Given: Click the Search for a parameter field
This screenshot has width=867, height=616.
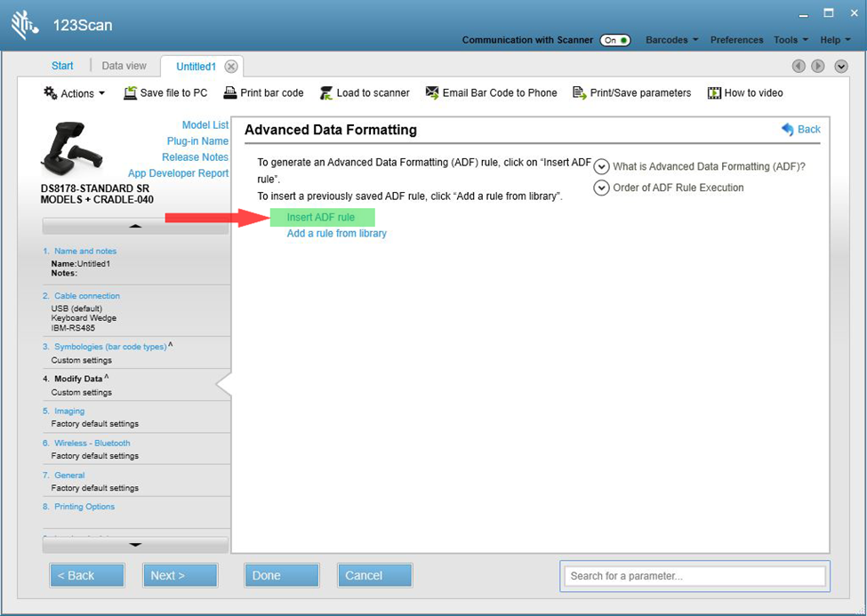Looking at the screenshot, I should click(x=694, y=576).
